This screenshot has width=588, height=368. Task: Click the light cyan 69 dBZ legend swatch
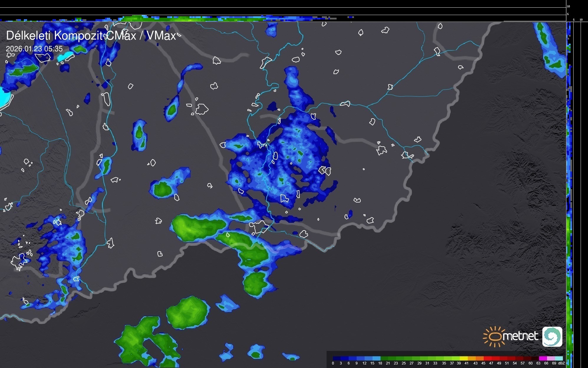559,358
